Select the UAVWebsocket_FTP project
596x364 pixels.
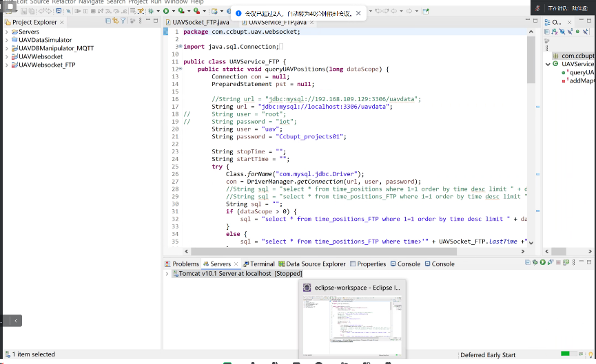47,65
